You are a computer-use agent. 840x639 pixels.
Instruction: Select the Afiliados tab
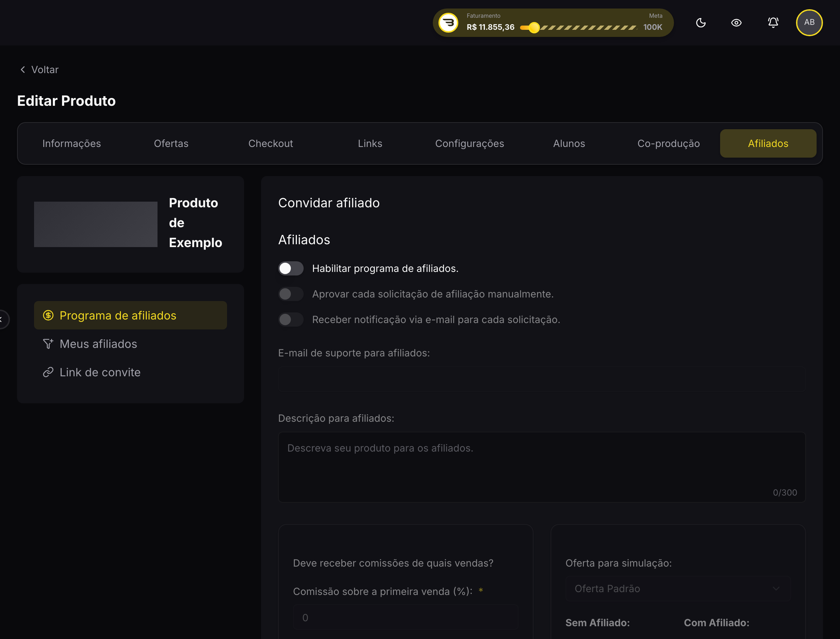pos(768,143)
